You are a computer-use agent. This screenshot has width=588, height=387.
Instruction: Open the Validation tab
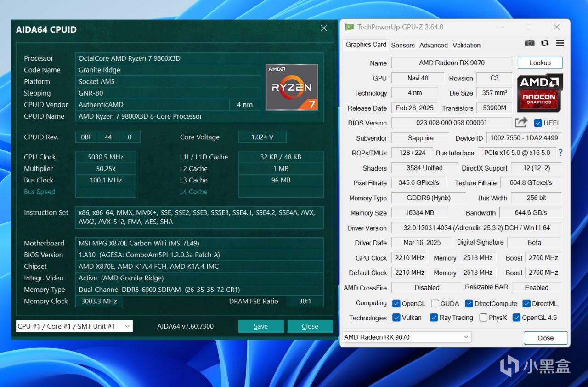coord(466,45)
